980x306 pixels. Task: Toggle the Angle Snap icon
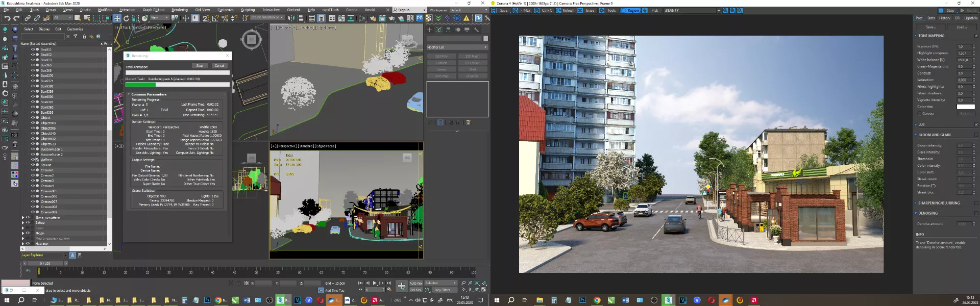pos(215,18)
